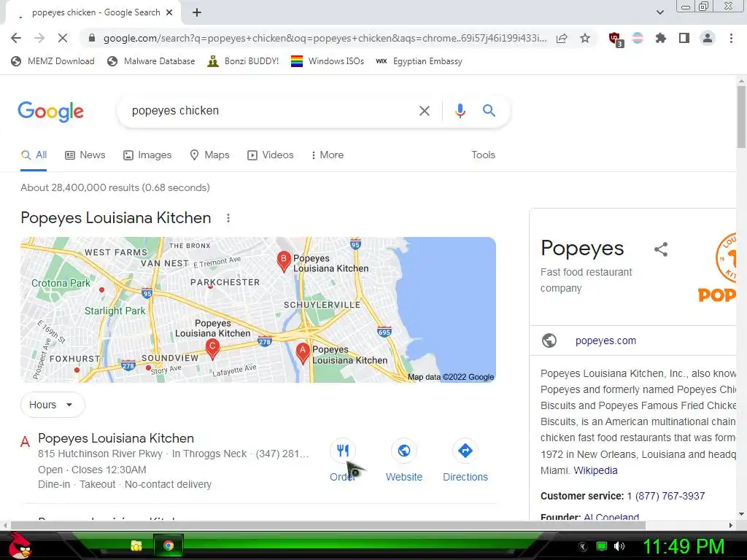This screenshot has height=560, width=747.
Task: Click the horizontal scrollbar thumb
Action: (x=328, y=525)
